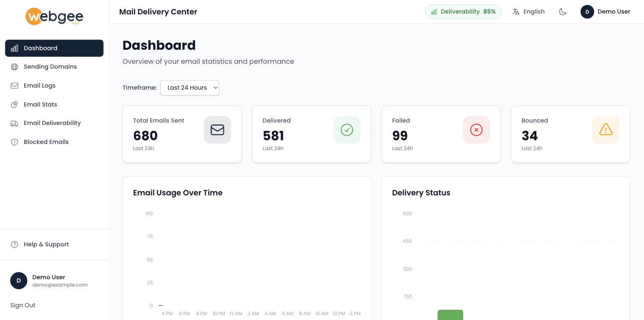Viewport: 644px width, 320px height.
Task: Click the Dashboard bar-chart icon in sidebar
Action: click(x=14, y=48)
